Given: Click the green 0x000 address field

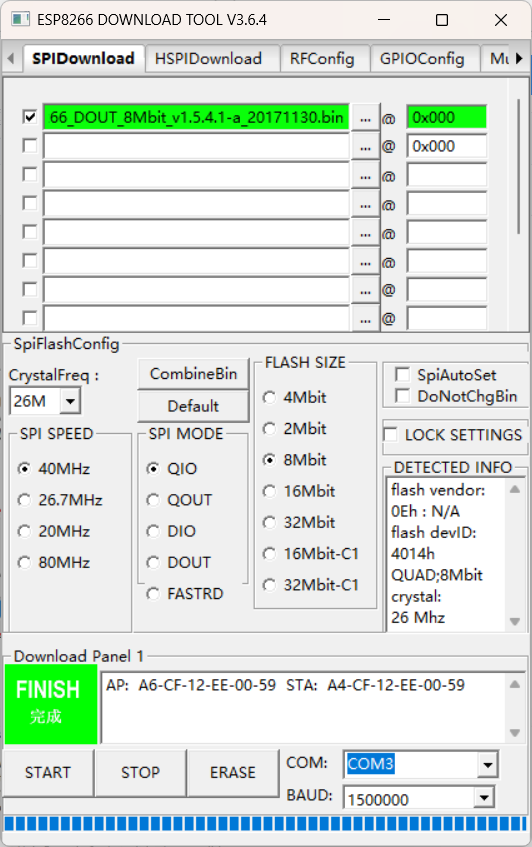Looking at the screenshot, I should pyautogui.click(x=446, y=117).
